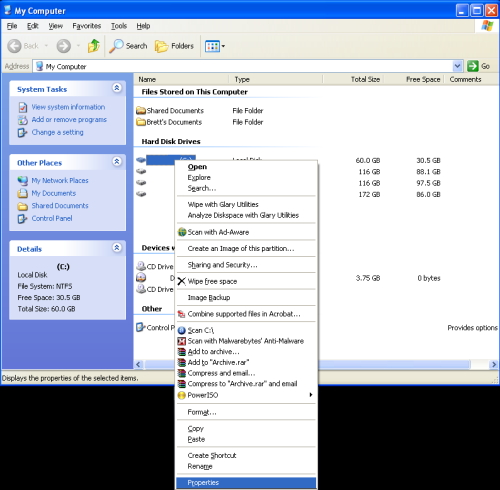Viewport: 500px width, 490px height.
Task: Open the Forward history dropdown arrow
Action: coord(79,46)
